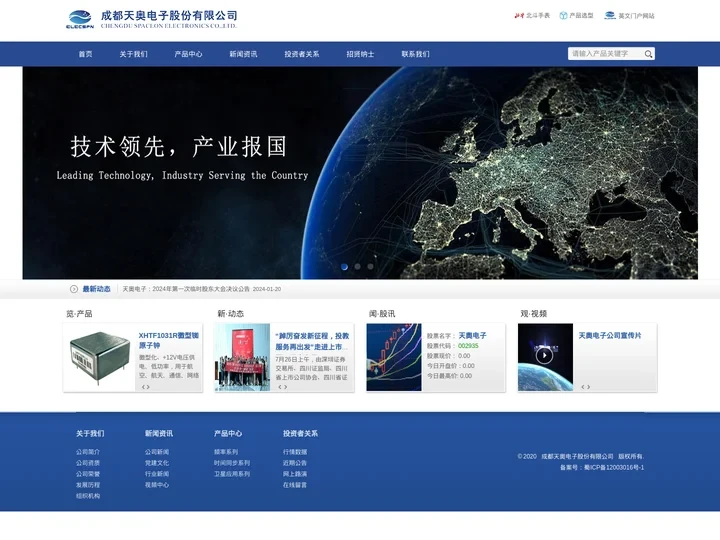
Task: Open 新闻资讯 navigation menu
Action: click(x=243, y=54)
